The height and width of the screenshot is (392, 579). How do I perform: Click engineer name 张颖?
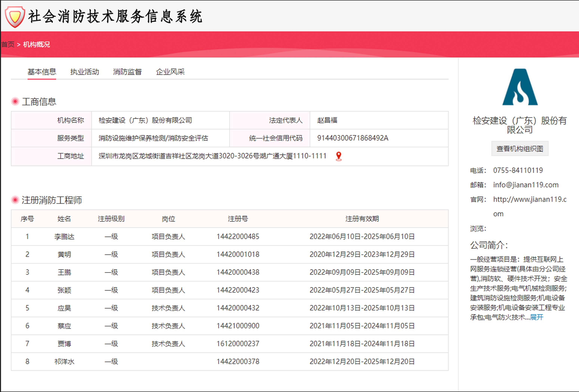64,290
